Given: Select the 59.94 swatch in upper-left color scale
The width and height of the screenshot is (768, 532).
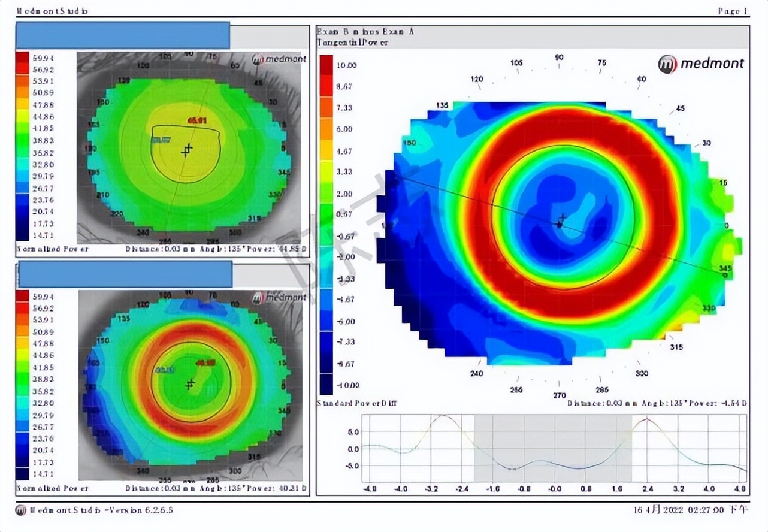Looking at the screenshot, I should pyautogui.click(x=22, y=58).
